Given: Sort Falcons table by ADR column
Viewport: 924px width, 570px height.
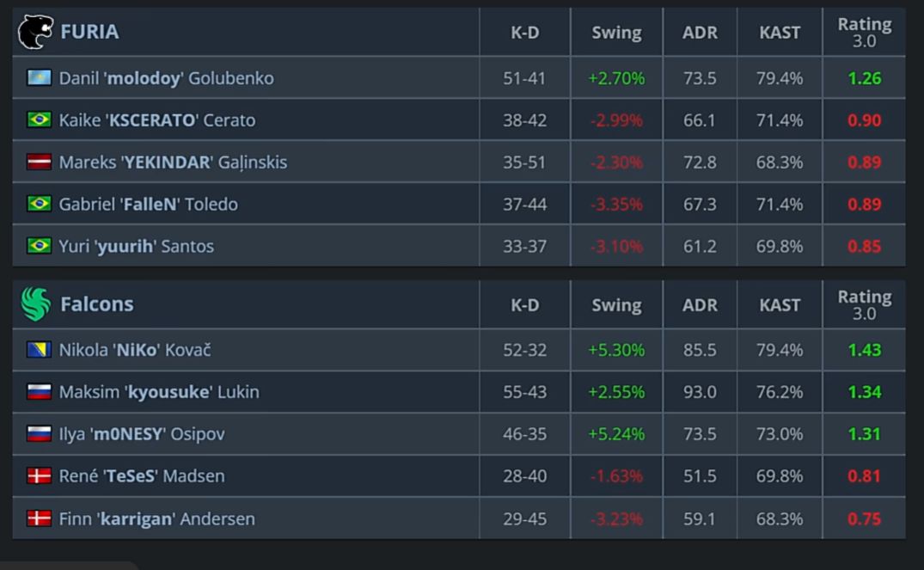Looking at the screenshot, I should tap(700, 304).
